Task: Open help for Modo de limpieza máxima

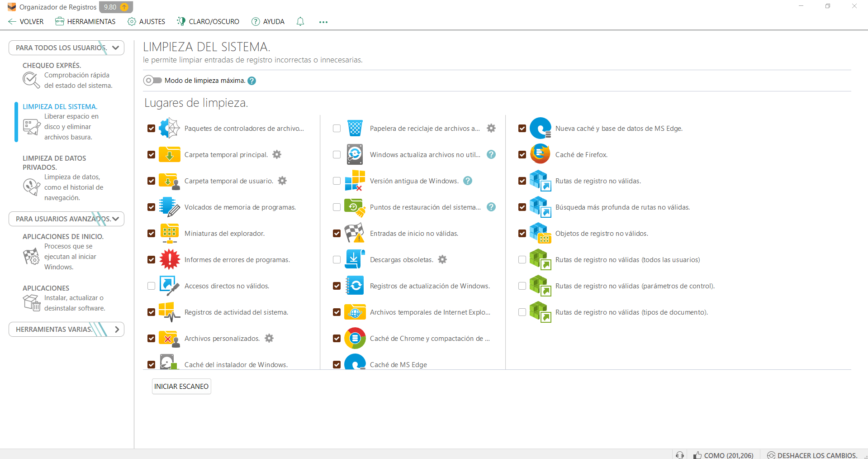Action: tap(252, 81)
